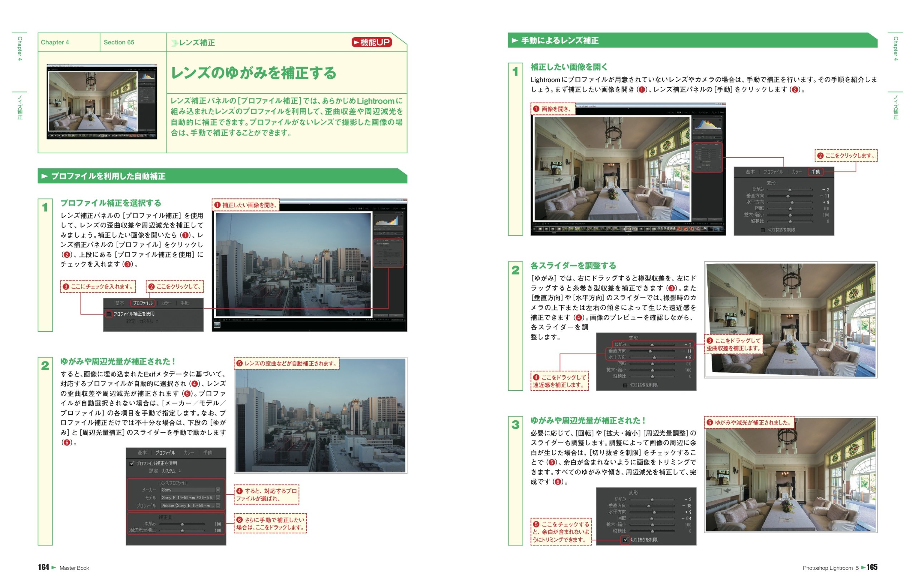The height and width of the screenshot is (588, 915).
Task: Uncheck the ticked プロファイル補正を使用 box
Action: pyautogui.click(x=132, y=463)
